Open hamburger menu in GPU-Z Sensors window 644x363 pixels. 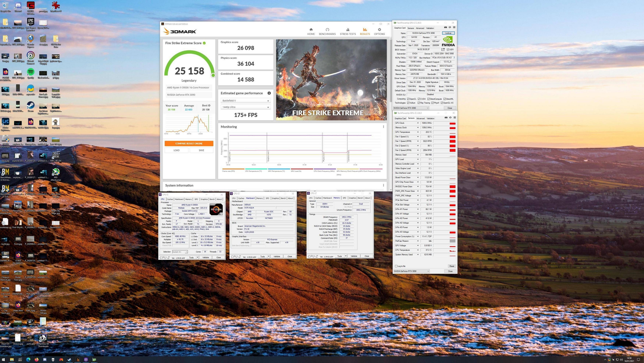(x=454, y=118)
